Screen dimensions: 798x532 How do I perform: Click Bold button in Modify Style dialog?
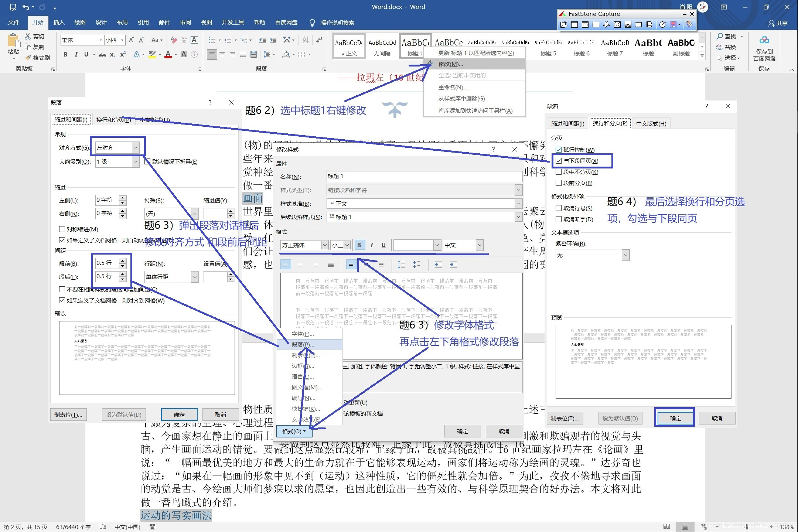[x=359, y=245]
